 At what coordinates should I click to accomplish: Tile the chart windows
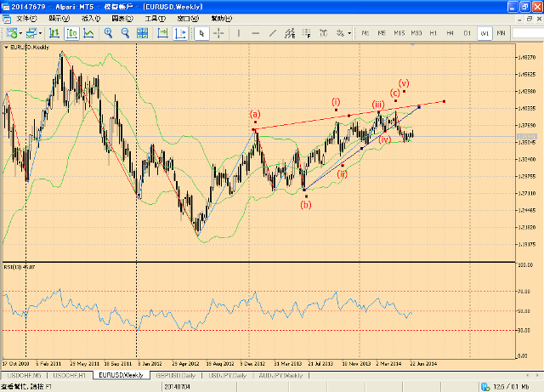coord(142,33)
